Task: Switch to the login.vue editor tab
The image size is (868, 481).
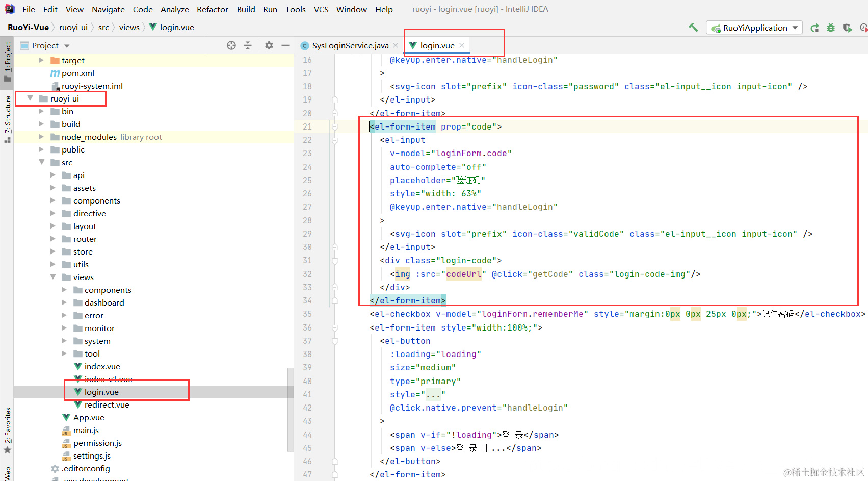Action: point(437,45)
